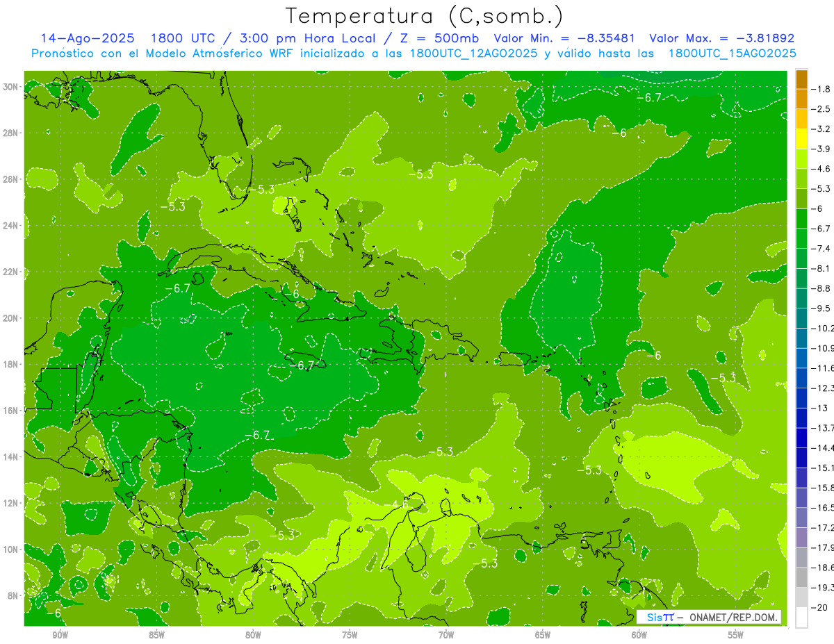Click the "-9.5" value on the color scale
Image resolution: width=834 pixels, height=644 pixels.
coord(821,308)
